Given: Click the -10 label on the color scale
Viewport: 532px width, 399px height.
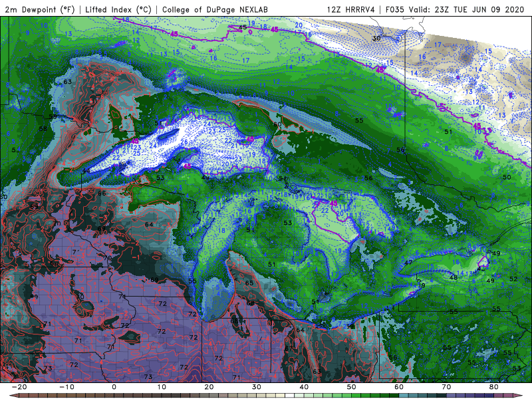Looking at the screenshot, I should click(x=66, y=387).
